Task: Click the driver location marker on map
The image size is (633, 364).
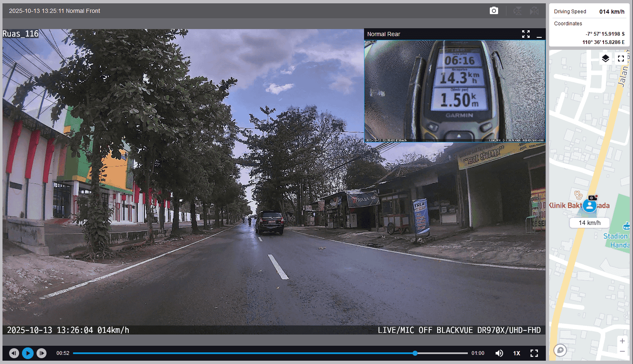Action: tap(589, 205)
